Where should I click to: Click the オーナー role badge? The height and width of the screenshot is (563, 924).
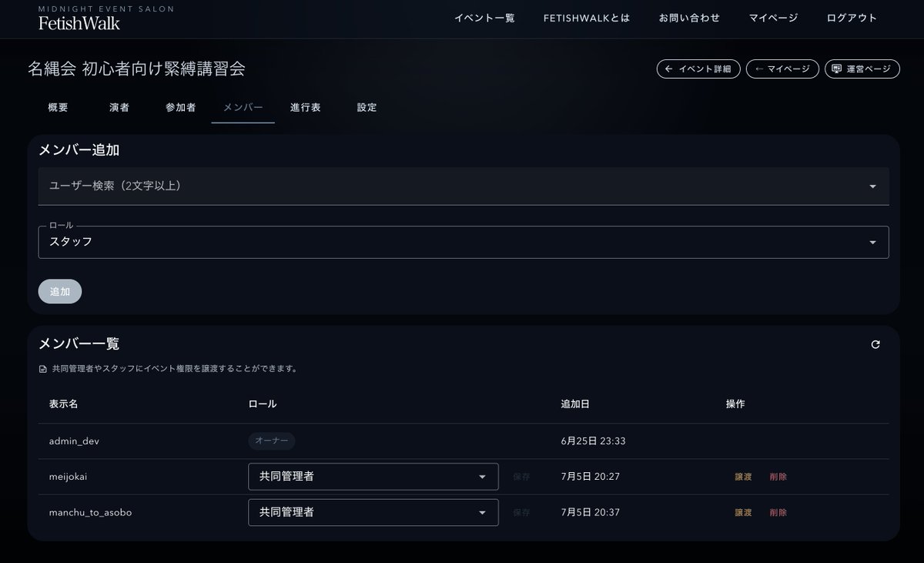pyautogui.click(x=272, y=441)
